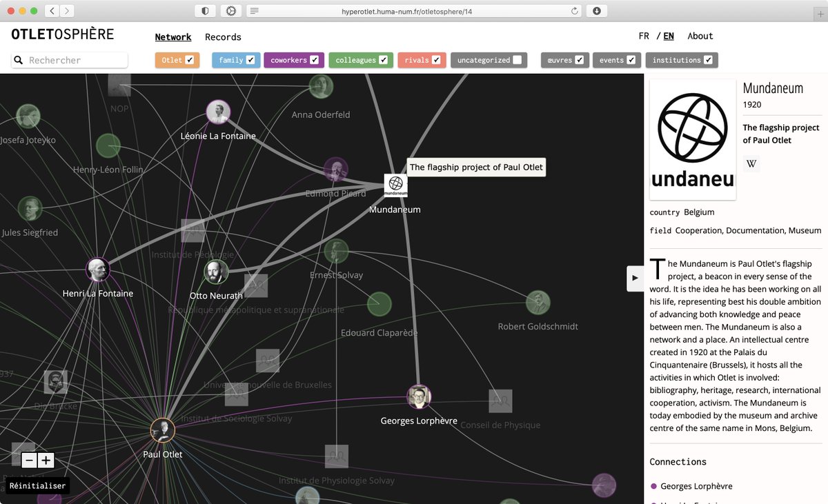Open the About page
828x504 pixels.
point(700,36)
